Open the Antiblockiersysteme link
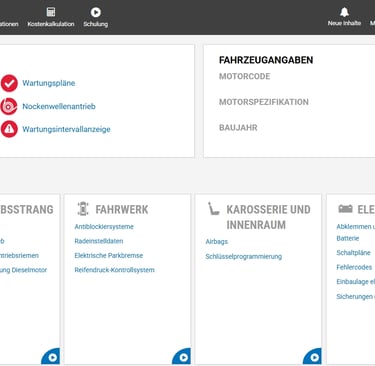This screenshot has width=375, height=366. (x=104, y=227)
